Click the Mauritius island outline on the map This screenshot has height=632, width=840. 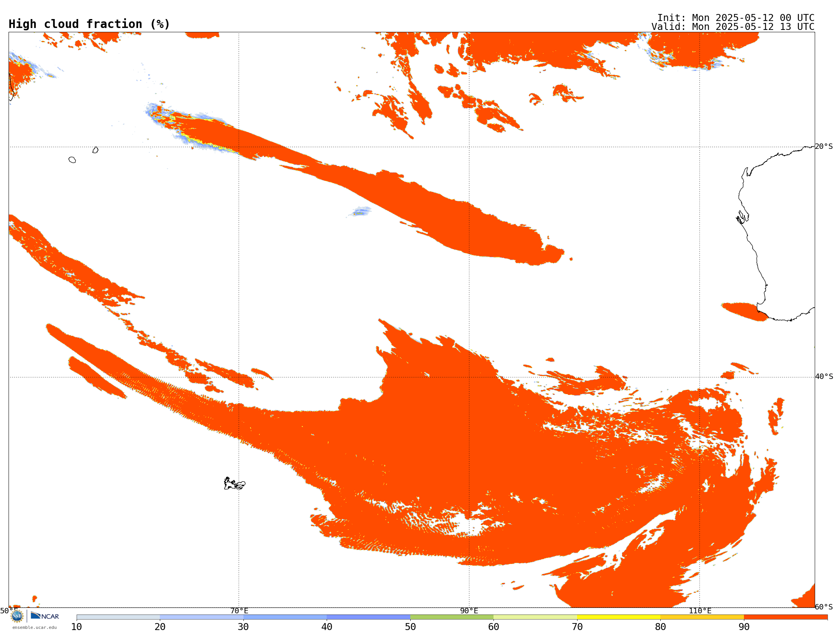tap(95, 150)
